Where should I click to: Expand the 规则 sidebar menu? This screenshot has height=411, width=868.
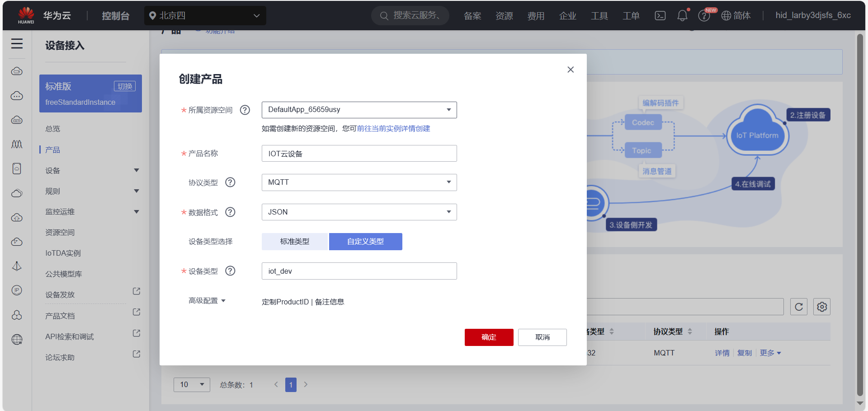pos(137,191)
